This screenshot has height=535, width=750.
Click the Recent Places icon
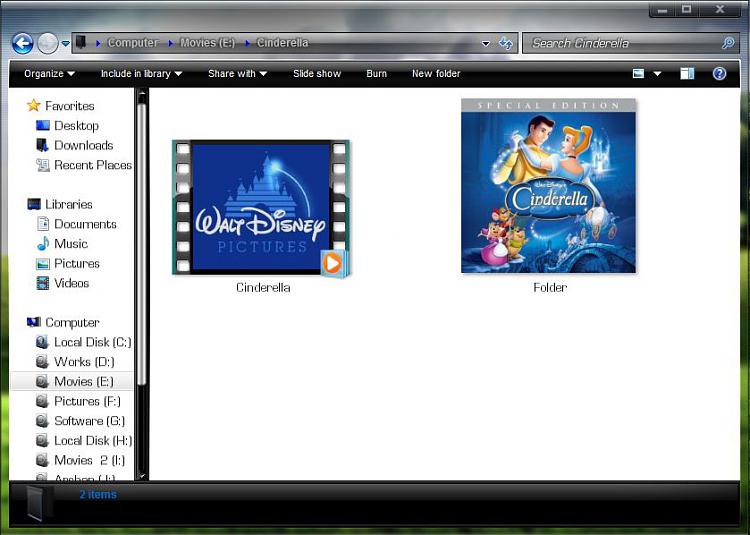coord(43,165)
